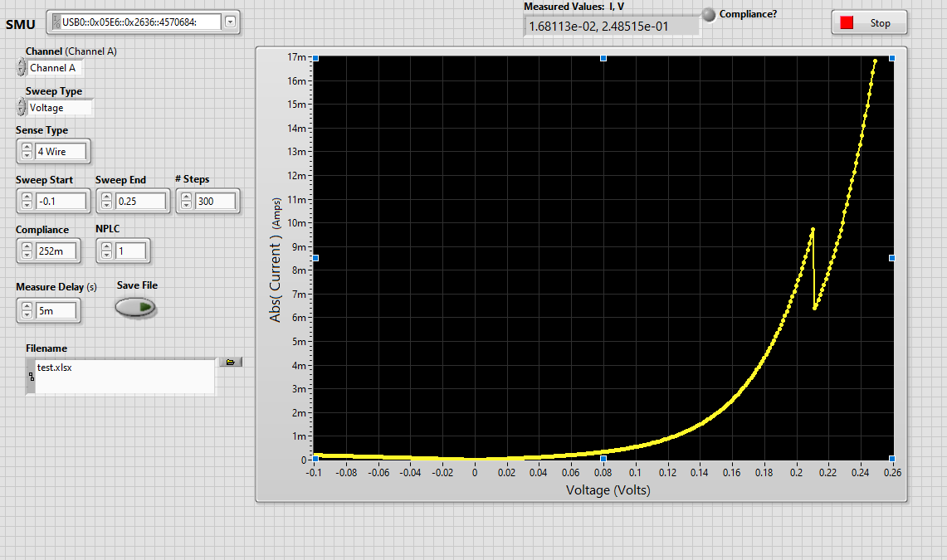The width and height of the screenshot is (947, 560).
Task: Click the NPLC stepper arrows
Action: (105, 251)
